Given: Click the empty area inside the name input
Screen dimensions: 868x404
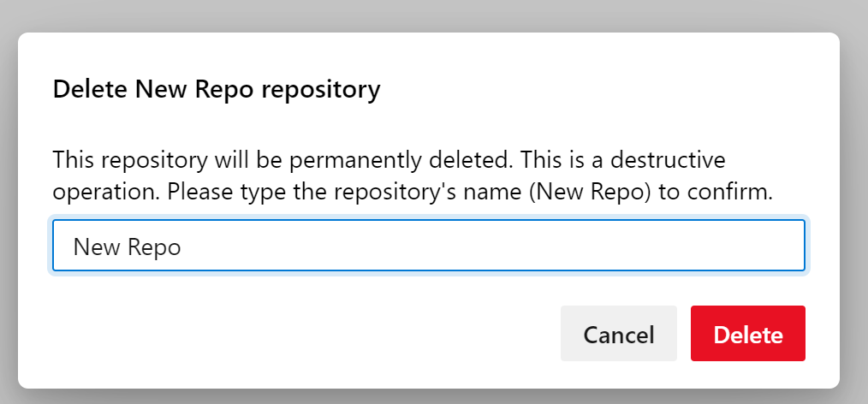Looking at the screenshot, I should coord(493,246).
